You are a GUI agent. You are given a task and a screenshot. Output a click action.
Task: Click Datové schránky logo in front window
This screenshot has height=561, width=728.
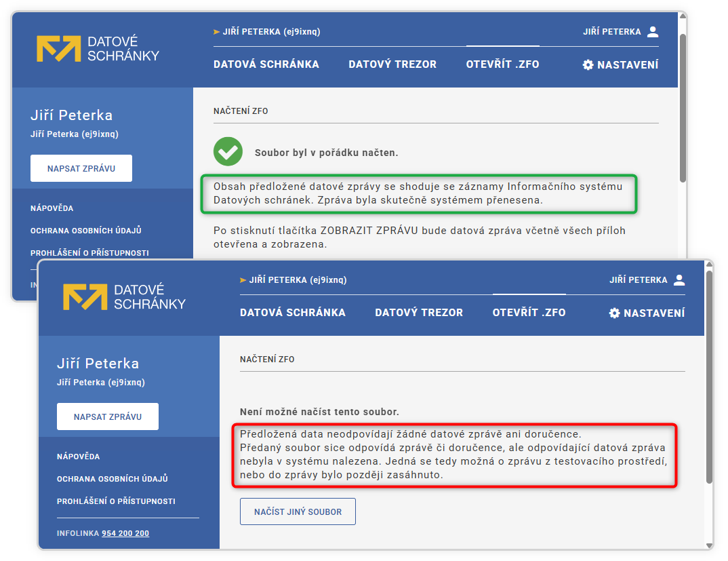125,296
